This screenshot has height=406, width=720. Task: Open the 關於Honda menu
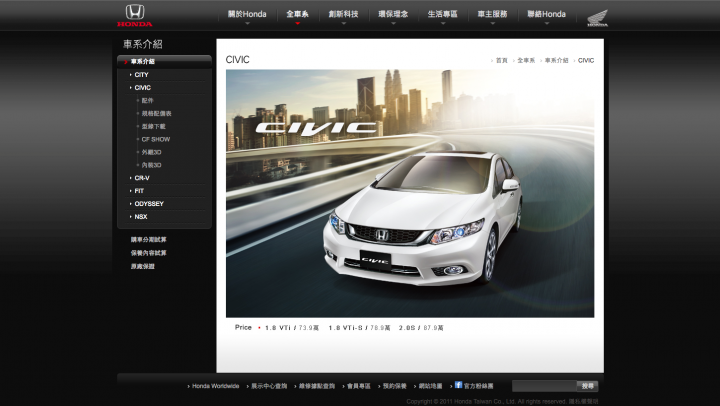point(247,14)
